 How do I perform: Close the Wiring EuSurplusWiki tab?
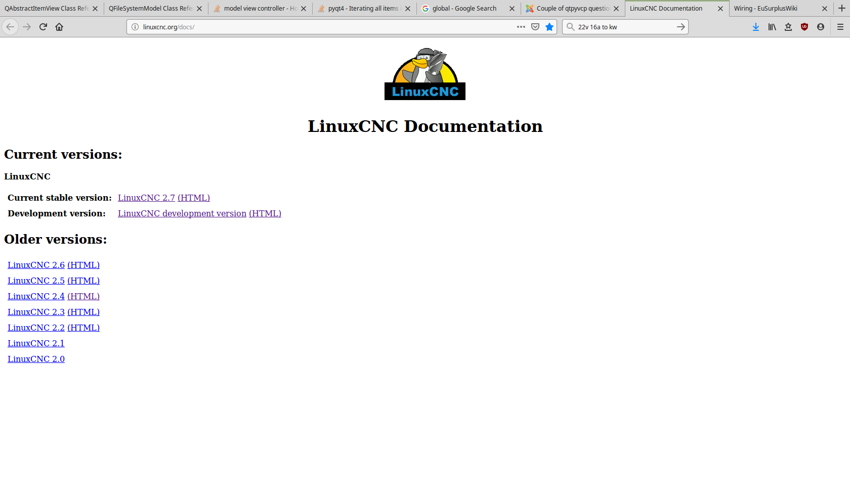point(825,9)
